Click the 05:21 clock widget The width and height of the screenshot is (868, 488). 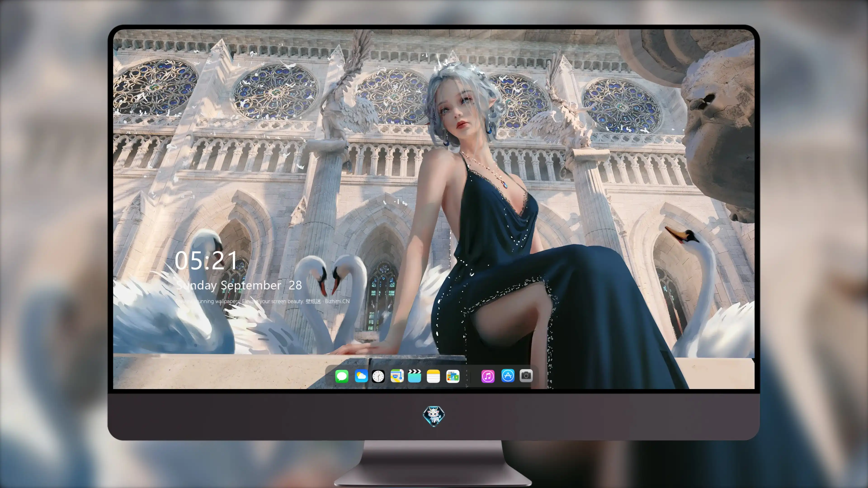[206, 261]
